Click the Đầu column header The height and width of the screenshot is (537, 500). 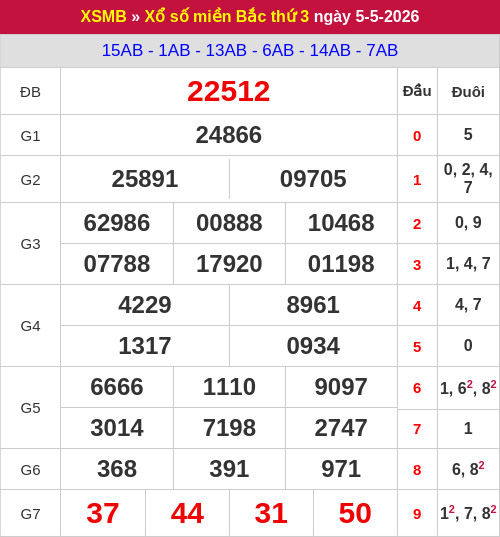click(x=417, y=91)
